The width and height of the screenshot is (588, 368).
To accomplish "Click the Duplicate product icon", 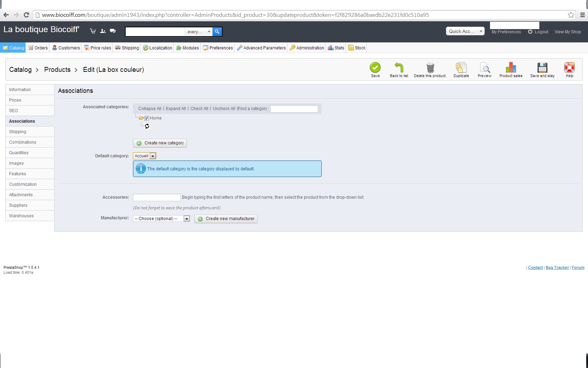I will click(461, 67).
